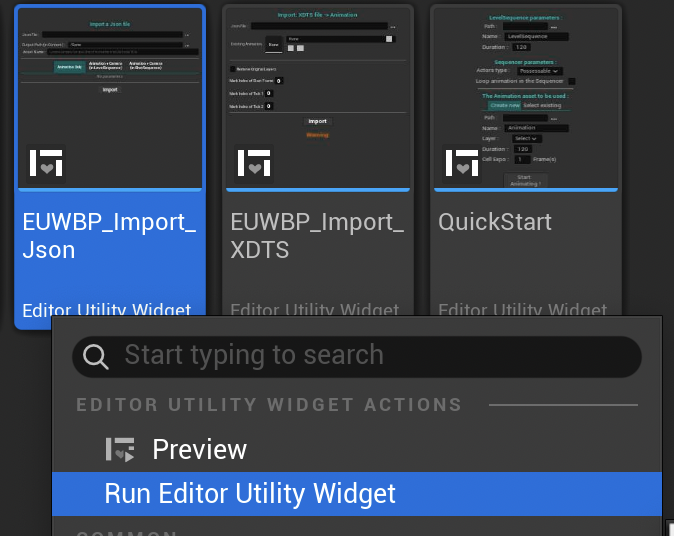Select the EUWBP_Import_Json asset thumbnail
This screenshot has width=674, height=536.
(x=110, y=98)
